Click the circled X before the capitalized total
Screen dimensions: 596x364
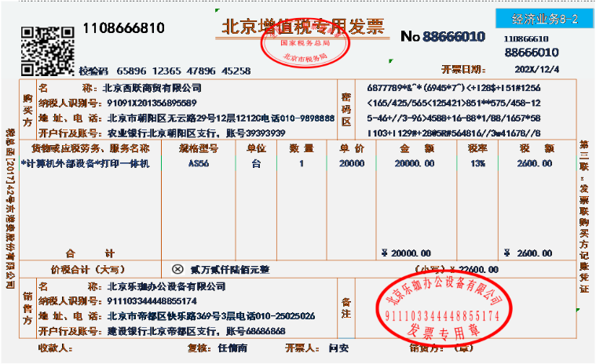click(177, 270)
